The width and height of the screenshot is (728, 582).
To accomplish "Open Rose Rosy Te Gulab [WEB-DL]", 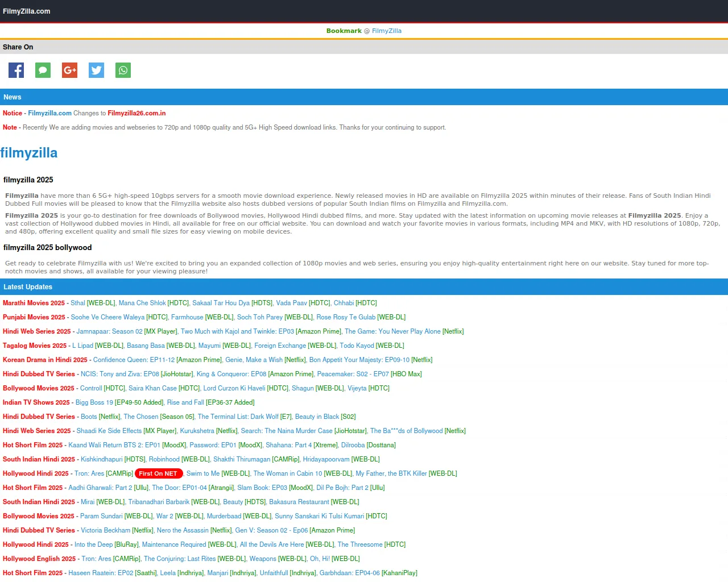I will click(x=361, y=317).
